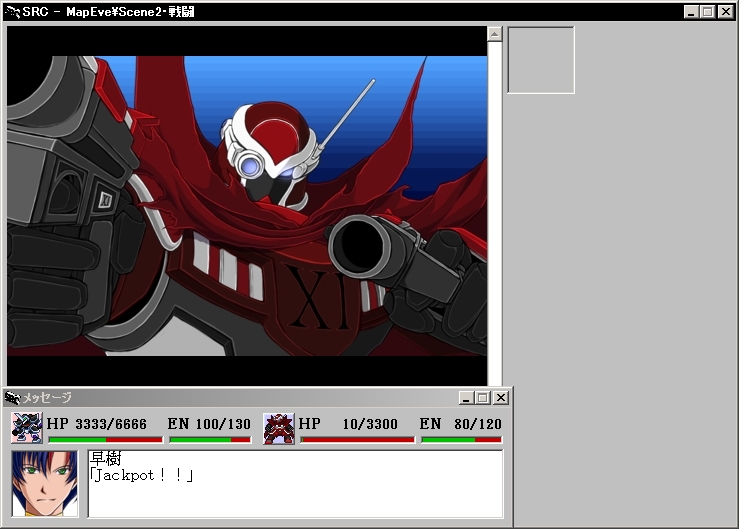The height and width of the screenshot is (529, 739).
Task: Click the enemy EN bar under 80/120
Action: point(462,440)
